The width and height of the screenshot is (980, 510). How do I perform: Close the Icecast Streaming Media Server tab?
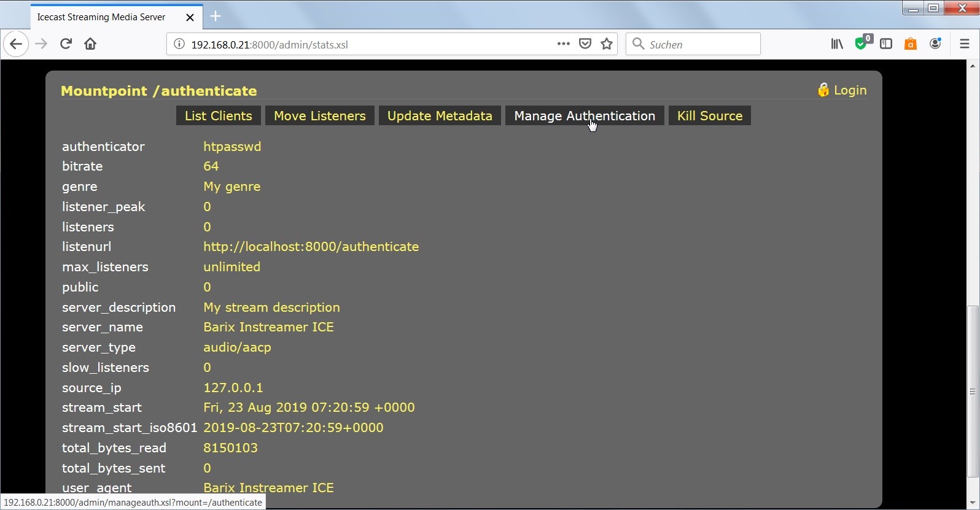(190, 17)
